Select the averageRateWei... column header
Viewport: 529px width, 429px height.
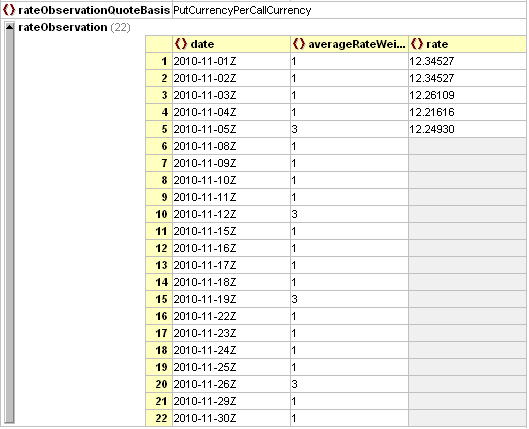(349, 44)
